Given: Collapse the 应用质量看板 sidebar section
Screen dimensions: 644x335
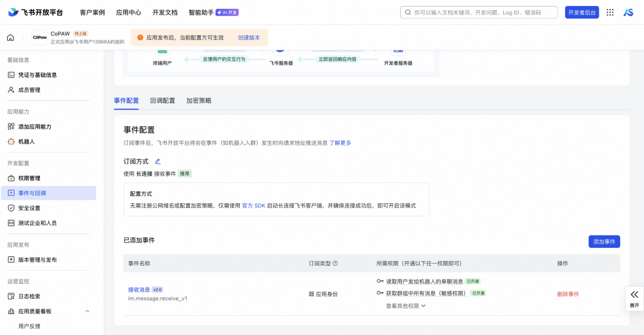Looking at the screenshot, I should click(x=88, y=311).
